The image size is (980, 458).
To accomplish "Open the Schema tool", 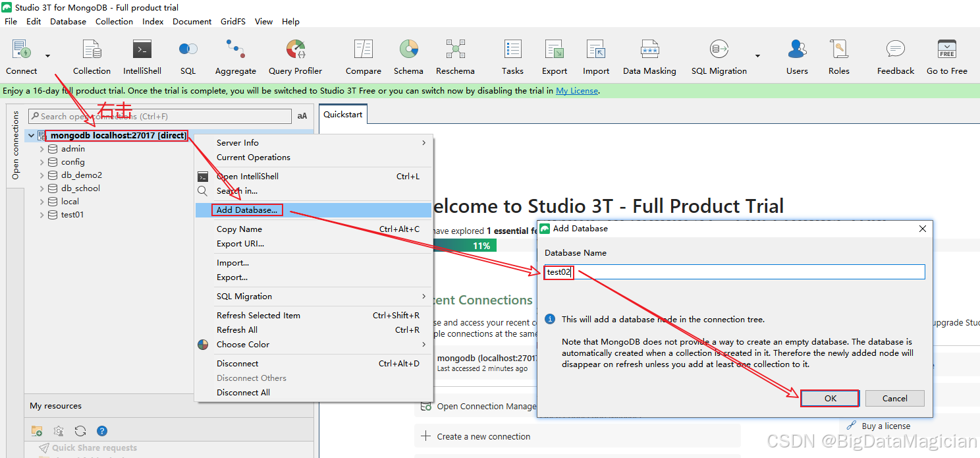I will click(408, 49).
